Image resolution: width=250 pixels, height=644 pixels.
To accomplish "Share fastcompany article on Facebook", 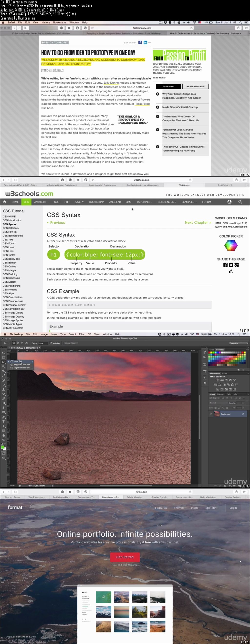I will [x=140, y=42].
